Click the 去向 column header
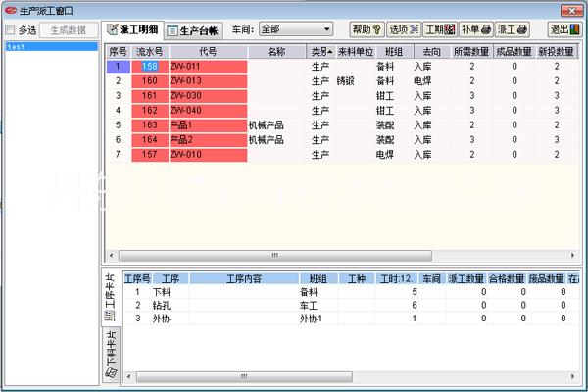The height and width of the screenshot is (392, 588). pyautogui.click(x=431, y=52)
